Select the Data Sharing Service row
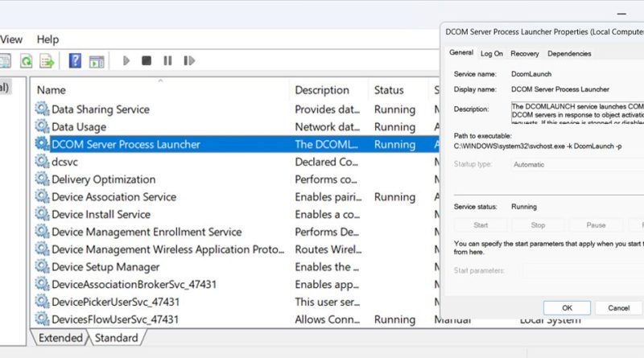The width and height of the screenshot is (644, 358). (237, 109)
